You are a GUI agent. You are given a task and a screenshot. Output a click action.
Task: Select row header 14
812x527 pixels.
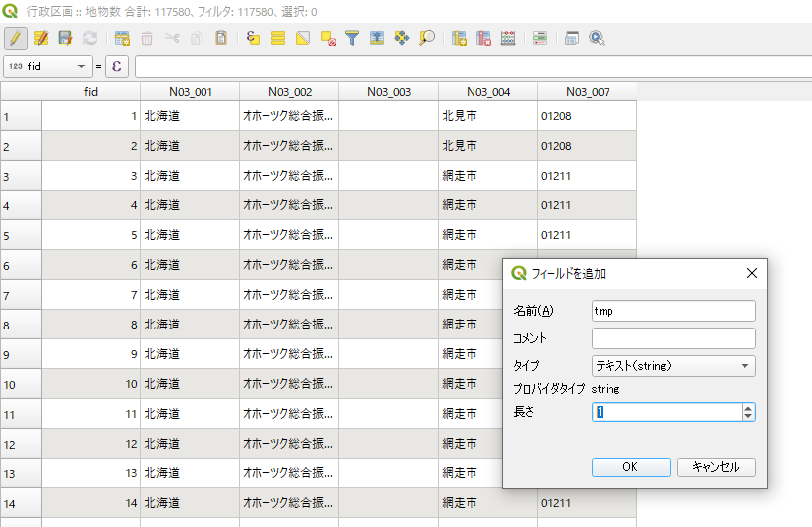(x=21, y=503)
